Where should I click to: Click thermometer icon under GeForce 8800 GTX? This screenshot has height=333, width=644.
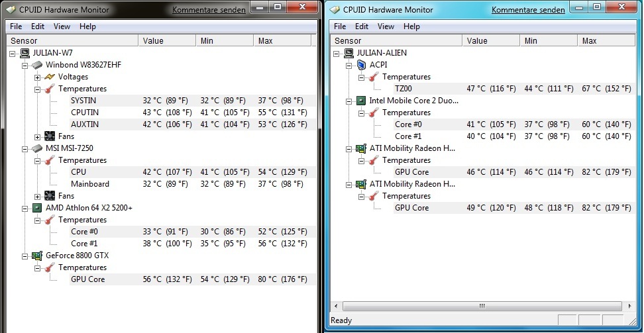pyautogui.click(x=50, y=267)
